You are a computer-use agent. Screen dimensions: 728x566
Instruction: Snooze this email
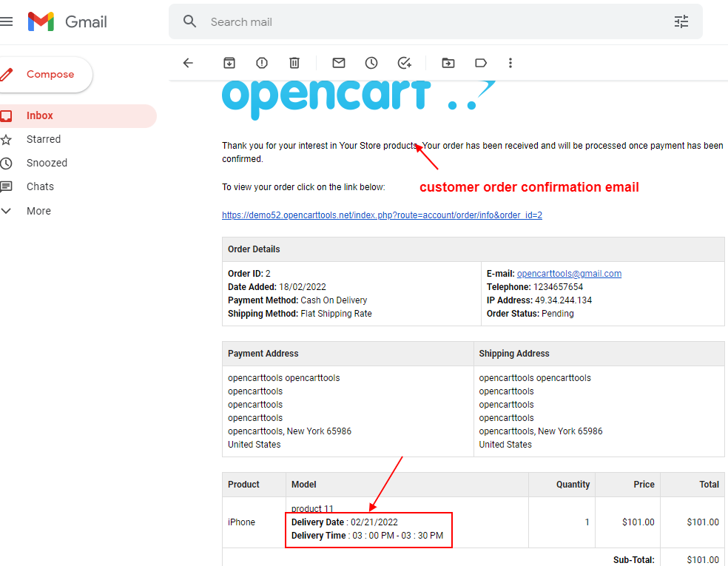(x=371, y=63)
